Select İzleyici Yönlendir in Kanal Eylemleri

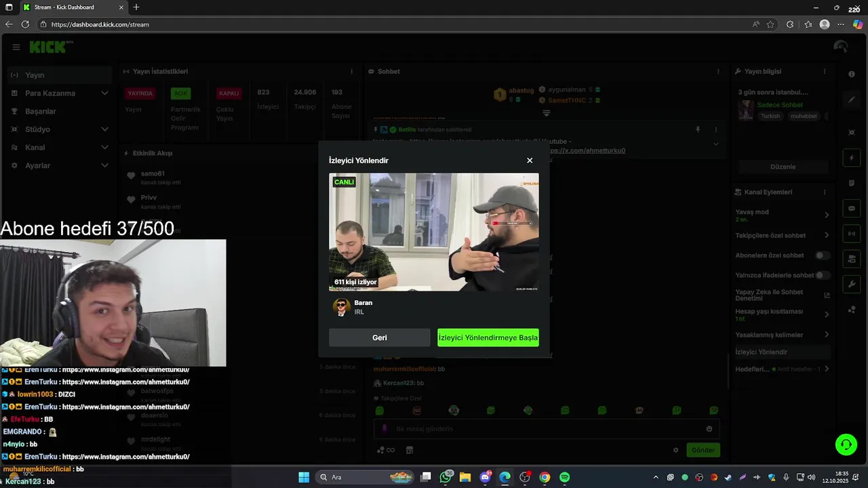coord(783,352)
